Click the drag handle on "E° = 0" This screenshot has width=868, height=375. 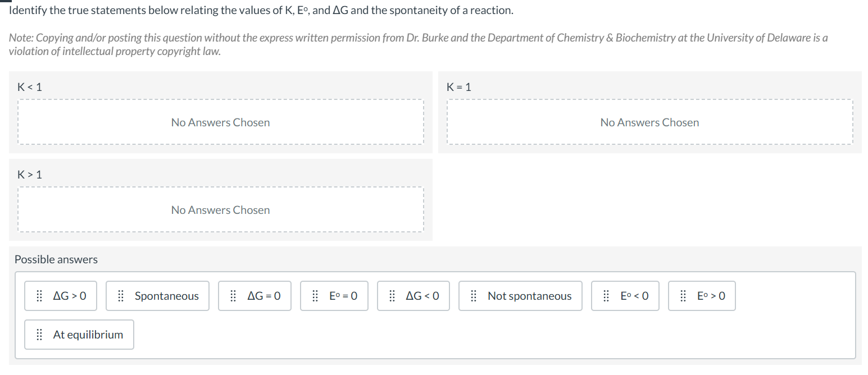[x=315, y=296]
